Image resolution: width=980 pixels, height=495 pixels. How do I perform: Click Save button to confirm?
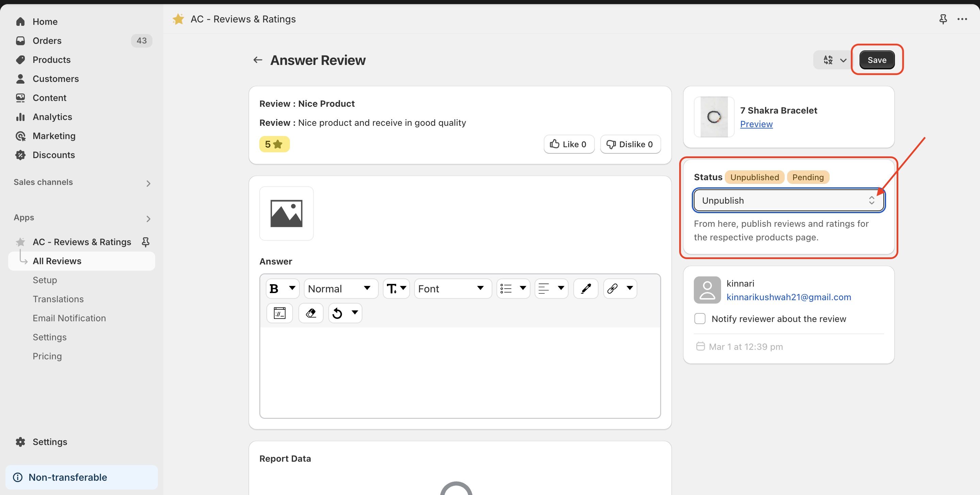tap(877, 59)
